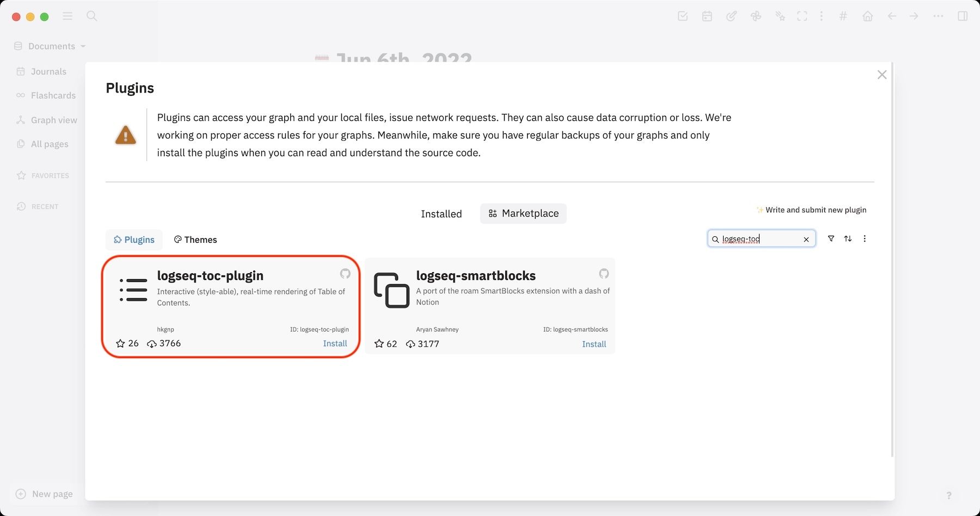
Task: Click the download count 3177 icon
Action: (x=411, y=345)
